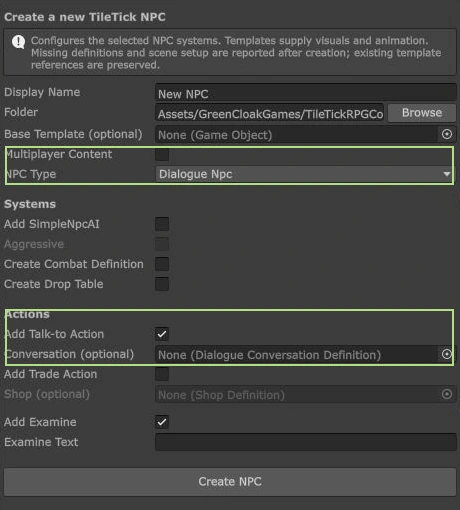The width and height of the screenshot is (460, 510).
Task: Click the 'Multiplayer Content' label
Action: coord(59,154)
